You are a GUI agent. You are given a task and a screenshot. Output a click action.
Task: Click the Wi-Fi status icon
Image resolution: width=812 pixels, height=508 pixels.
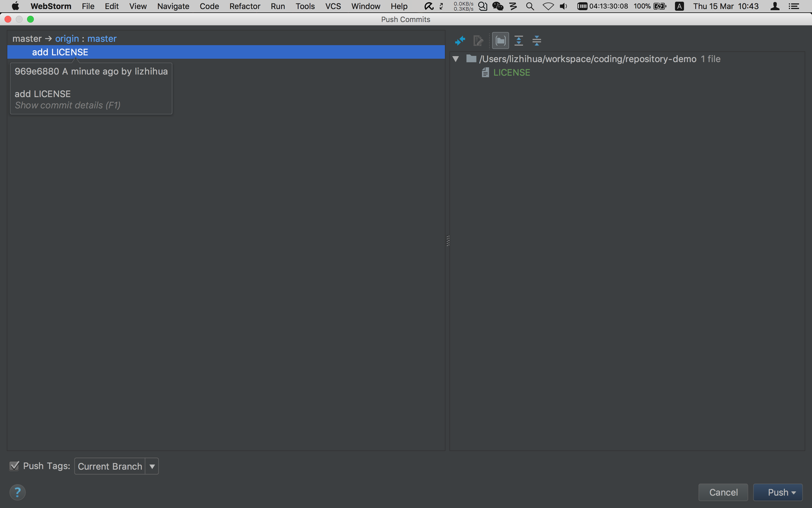[548, 6]
